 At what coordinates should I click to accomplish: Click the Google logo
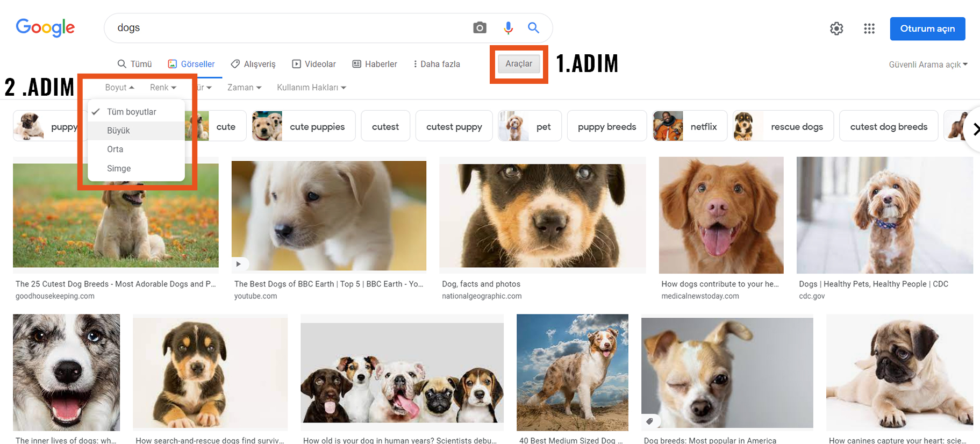point(45,27)
